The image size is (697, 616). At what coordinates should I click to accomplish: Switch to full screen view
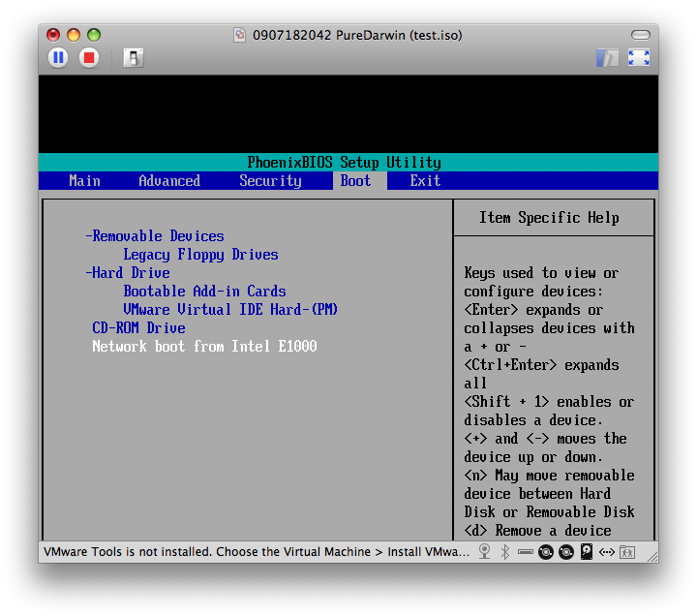[x=639, y=58]
